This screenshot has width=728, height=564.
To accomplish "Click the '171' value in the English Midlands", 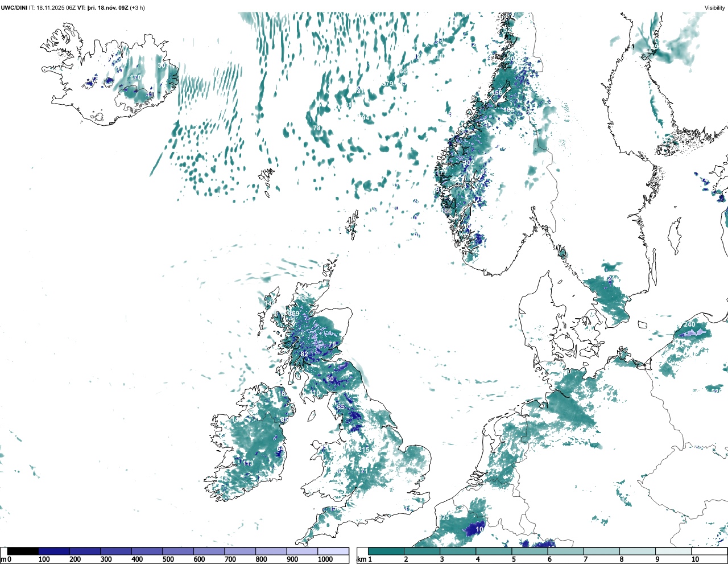I will [363, 471].
